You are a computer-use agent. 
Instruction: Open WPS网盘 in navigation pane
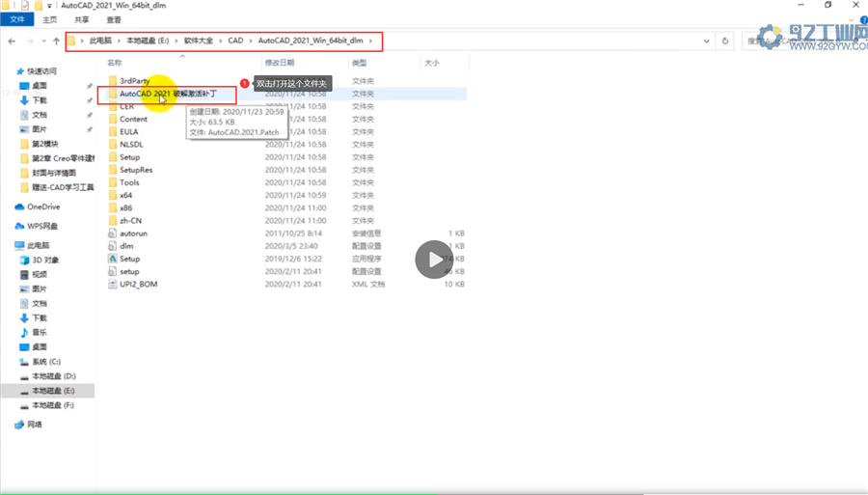(x=42, y=226)
